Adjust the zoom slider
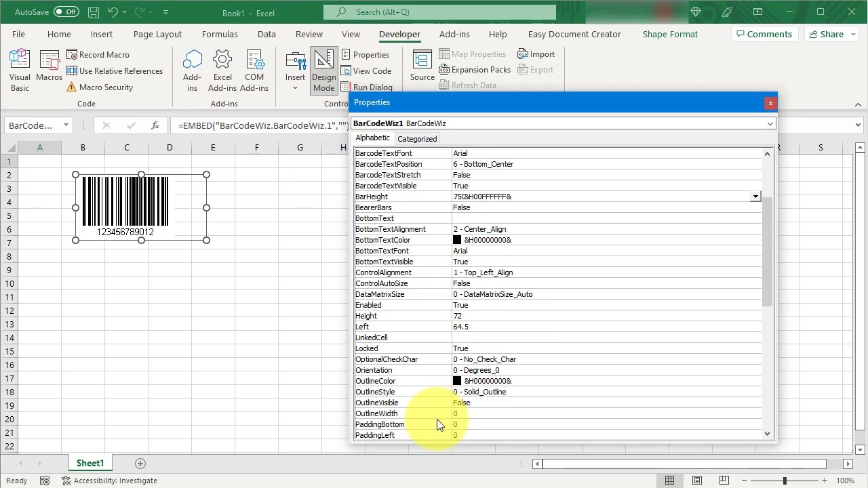Screen dimensions: 868x488 click(785, 481)
